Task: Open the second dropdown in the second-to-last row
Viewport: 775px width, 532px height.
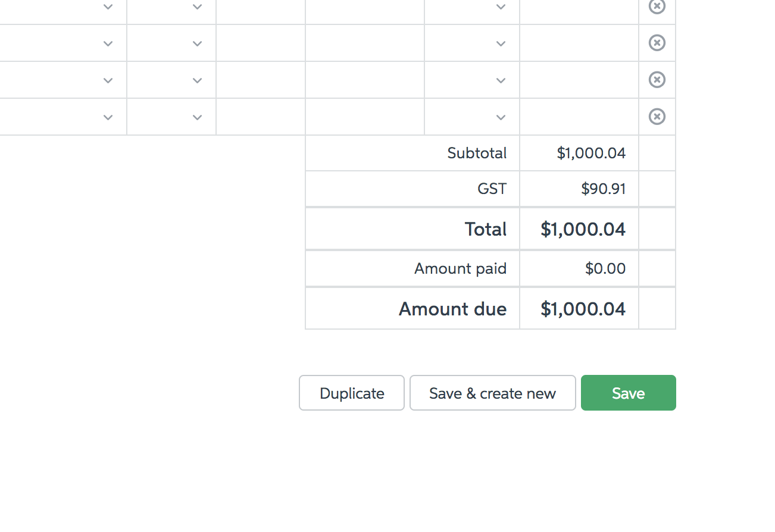Action: (197, 80)
